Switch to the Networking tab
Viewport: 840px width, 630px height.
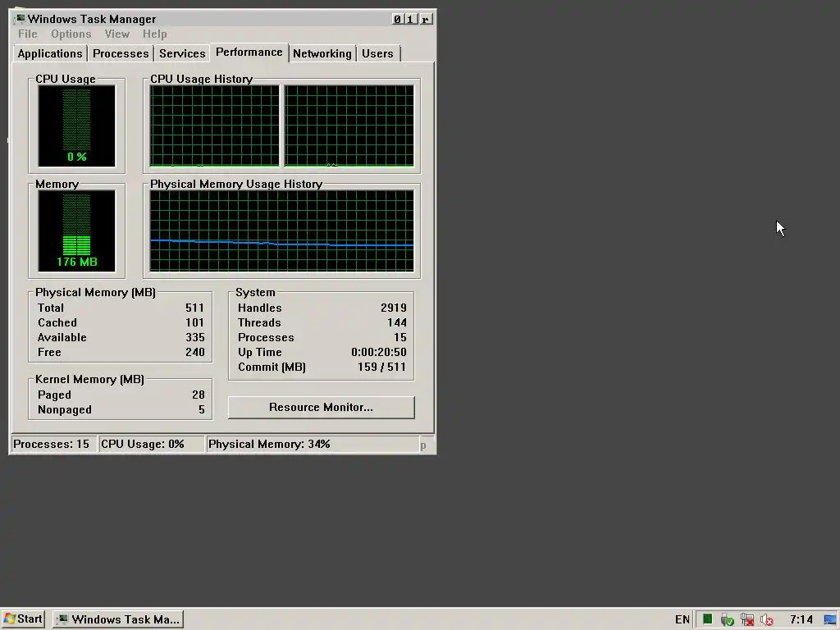pos(322,53)
